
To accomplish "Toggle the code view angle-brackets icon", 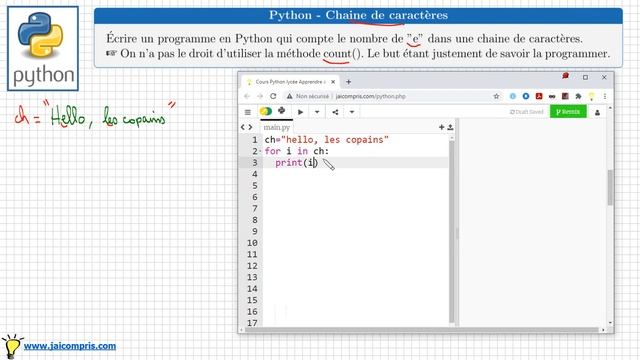I will click(246, 127).
